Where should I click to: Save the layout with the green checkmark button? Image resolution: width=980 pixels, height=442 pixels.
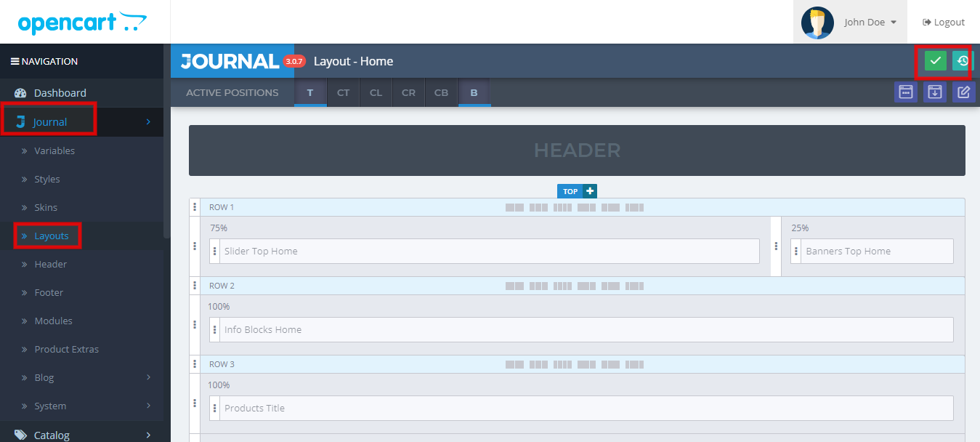pos(936,61)
